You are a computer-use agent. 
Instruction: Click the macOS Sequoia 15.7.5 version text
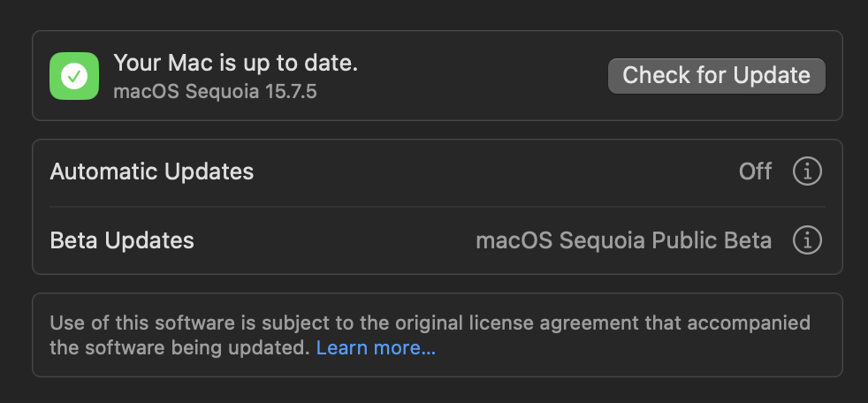[x=216, y=91]
